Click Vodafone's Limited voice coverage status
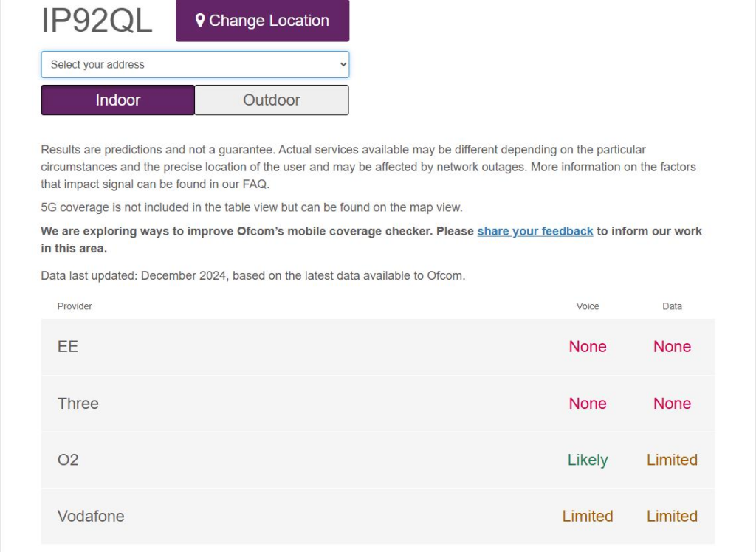The image size is (756, 552). click(x=588, y=517)
